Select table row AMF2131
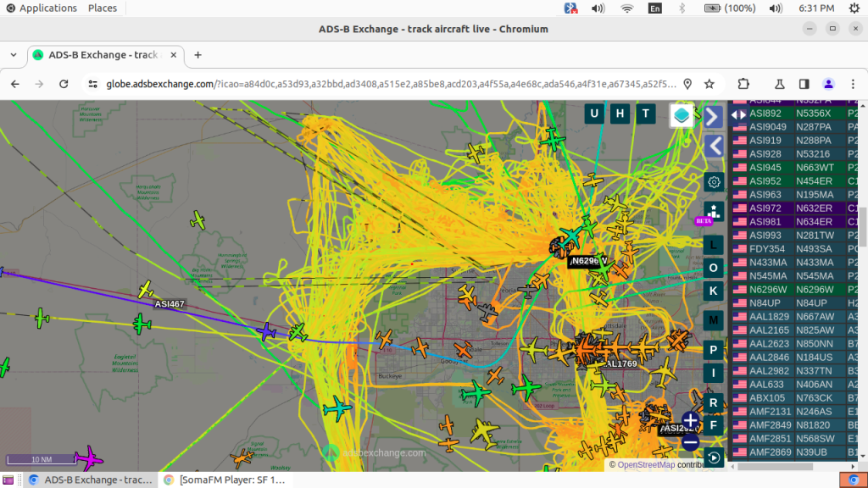 [795, 412]
